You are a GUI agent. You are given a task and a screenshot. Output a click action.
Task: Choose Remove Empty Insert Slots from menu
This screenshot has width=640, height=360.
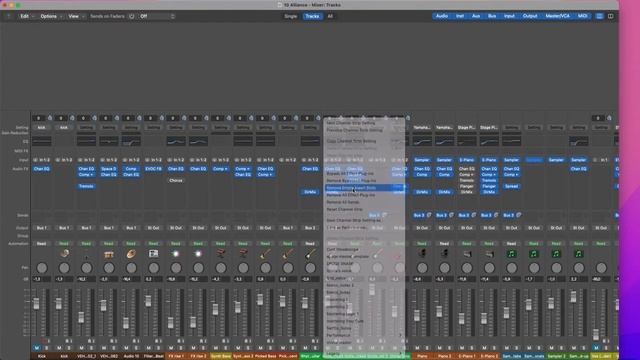pos(364,188)
